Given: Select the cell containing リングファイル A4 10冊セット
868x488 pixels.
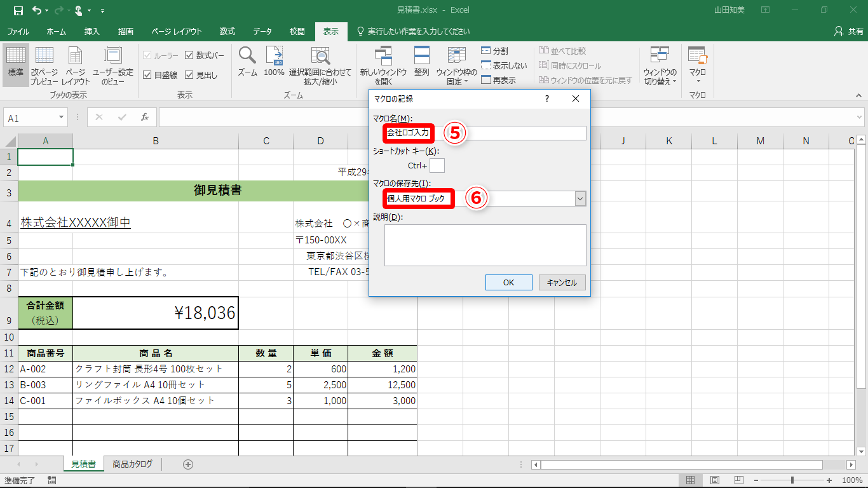Looking at the screenshot, I should click(156, 385).
